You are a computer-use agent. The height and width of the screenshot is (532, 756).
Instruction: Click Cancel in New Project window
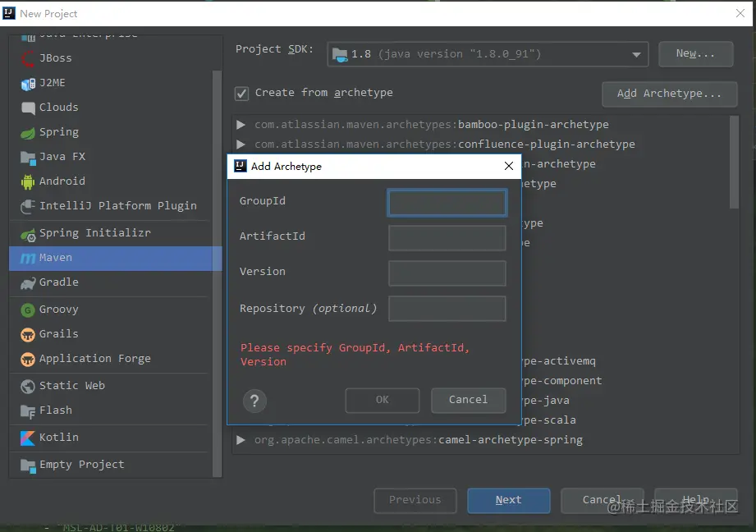(x=602, y=500)
